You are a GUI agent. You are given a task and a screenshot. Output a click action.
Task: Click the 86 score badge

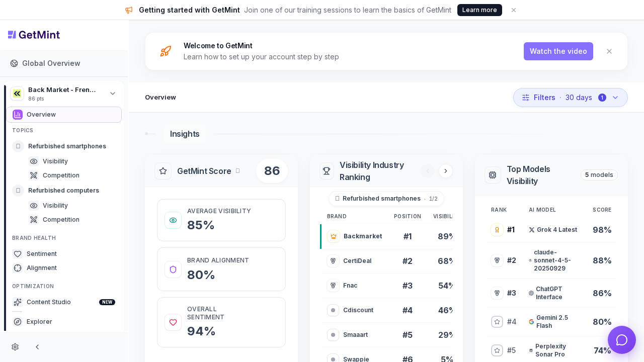(272, 171)
